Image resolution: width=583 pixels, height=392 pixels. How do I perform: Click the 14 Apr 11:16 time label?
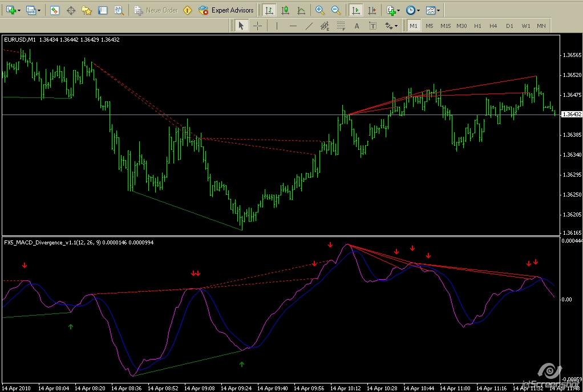point(492,388)
